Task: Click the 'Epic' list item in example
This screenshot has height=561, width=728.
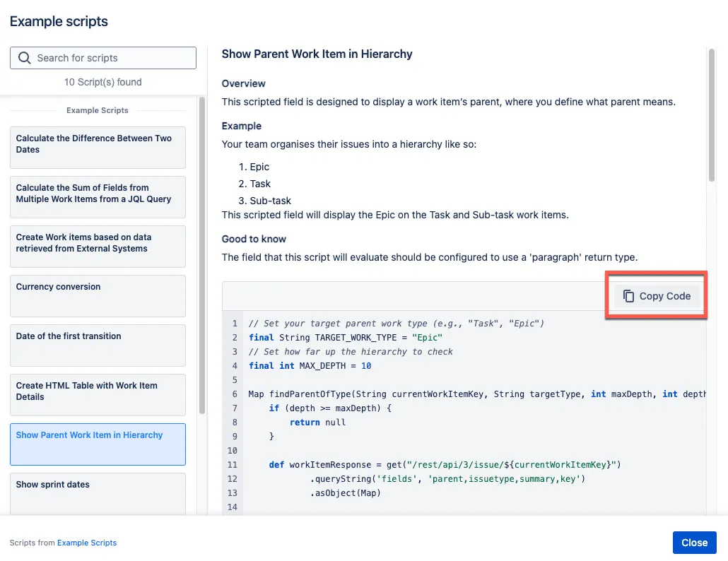Action: point(254,167)
